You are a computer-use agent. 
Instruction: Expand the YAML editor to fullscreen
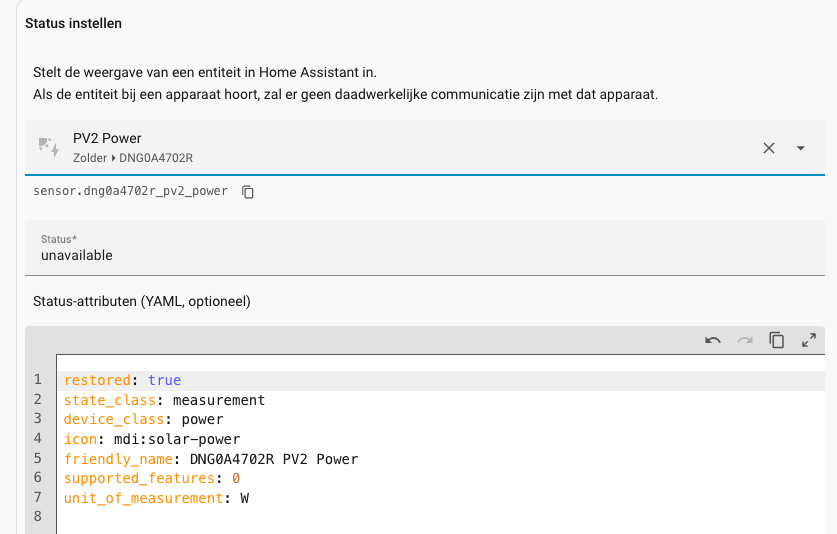point(809,340)
